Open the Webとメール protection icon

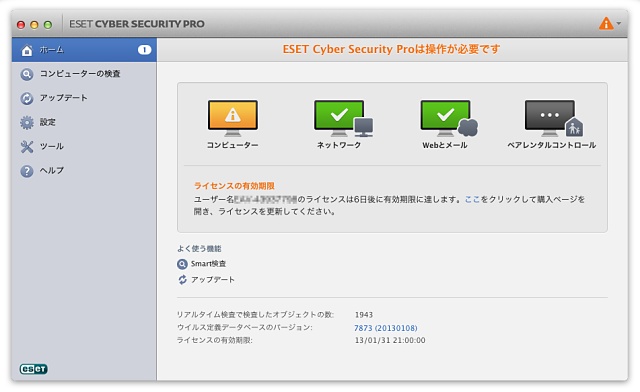pos(449,118)
